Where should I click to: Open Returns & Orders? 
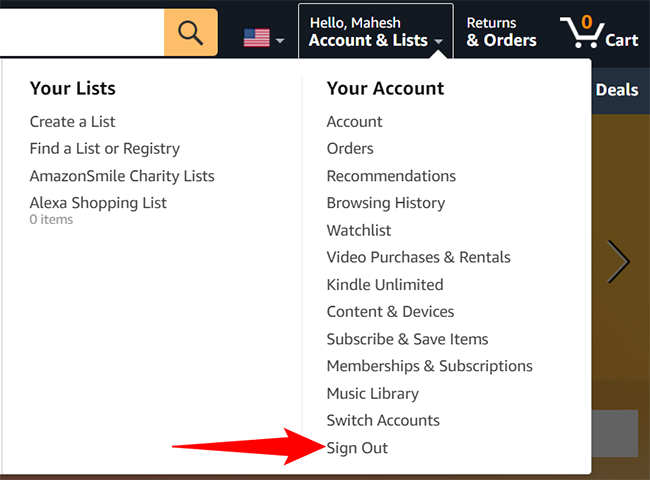tap(501, 31)
